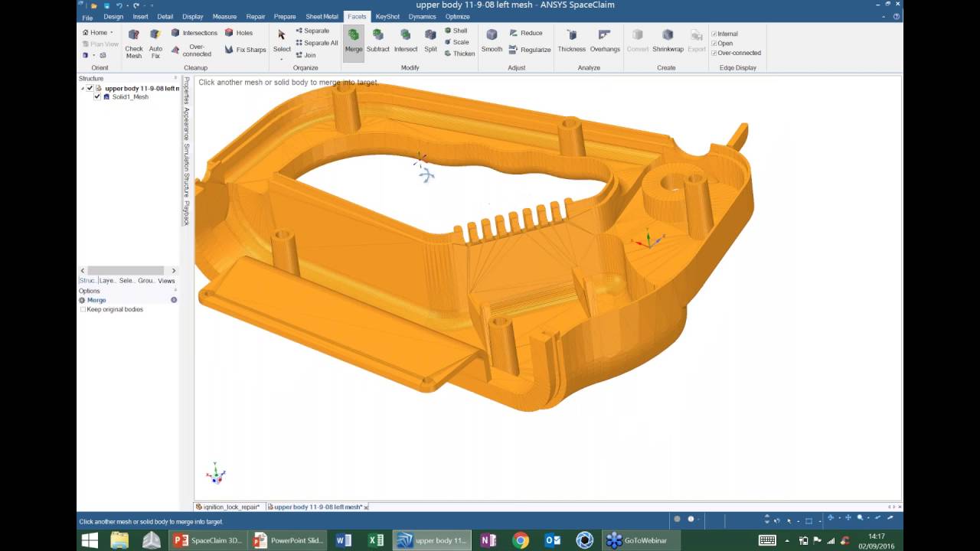The image size is (980, 551).
Task: Click the Structure panel horizontal scrollbar
Action: coord(126,270)
